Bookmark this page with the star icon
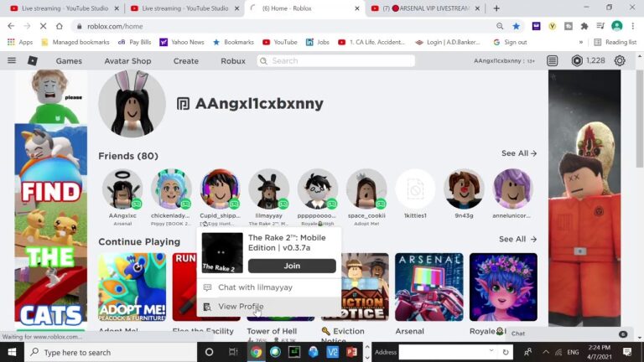 pos(517,26)
